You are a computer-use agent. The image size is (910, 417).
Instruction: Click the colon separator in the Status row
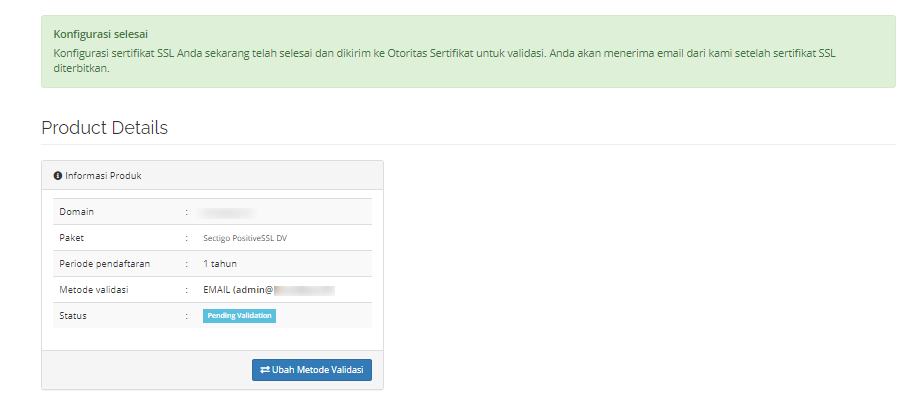[x=186, y=316]
